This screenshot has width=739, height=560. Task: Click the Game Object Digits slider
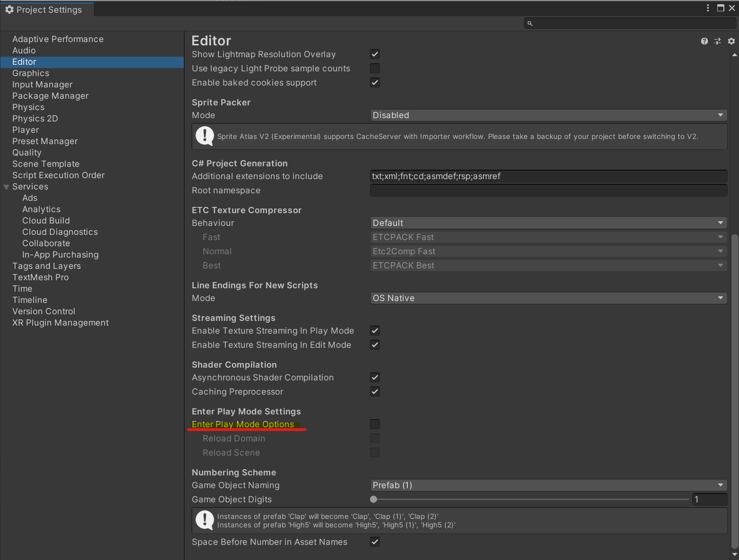tap(530, 500)
